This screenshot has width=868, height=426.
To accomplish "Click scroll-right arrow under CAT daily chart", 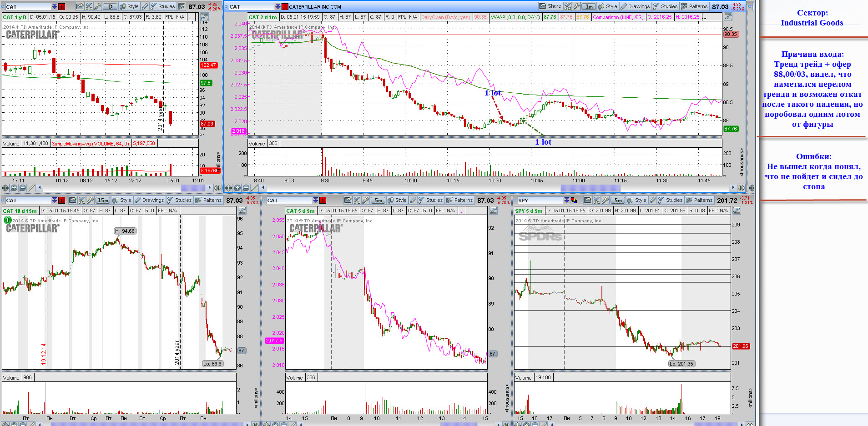I will pos(209,188).
